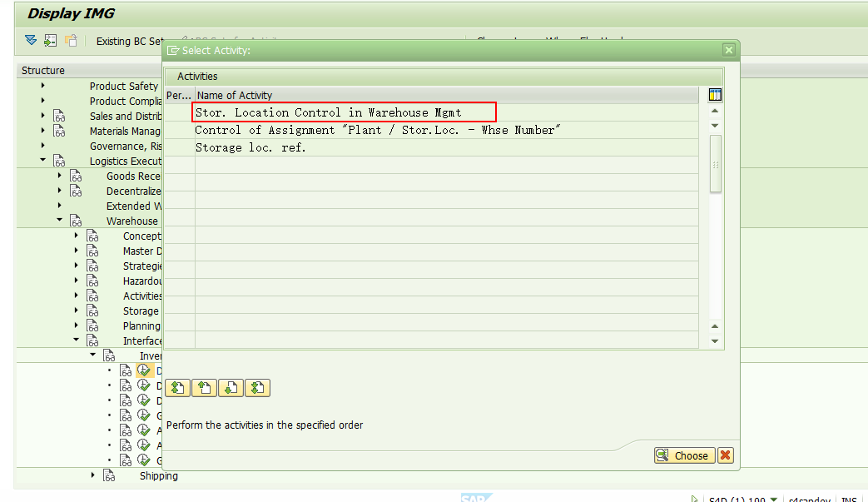Click the Choose button in the dialog
The height and width of the screenshot is (502, 868).
point(684,455)
